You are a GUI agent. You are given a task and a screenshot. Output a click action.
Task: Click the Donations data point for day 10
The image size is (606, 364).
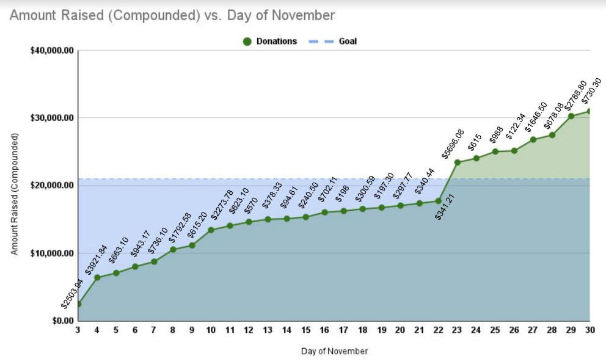coord(211,230)
